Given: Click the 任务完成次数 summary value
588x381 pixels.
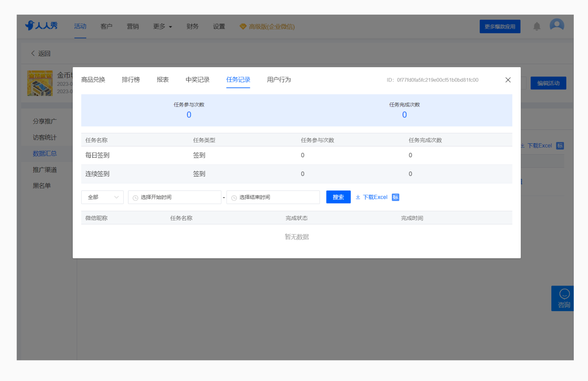Looking at the screenshot, I should tap(405, 115).
